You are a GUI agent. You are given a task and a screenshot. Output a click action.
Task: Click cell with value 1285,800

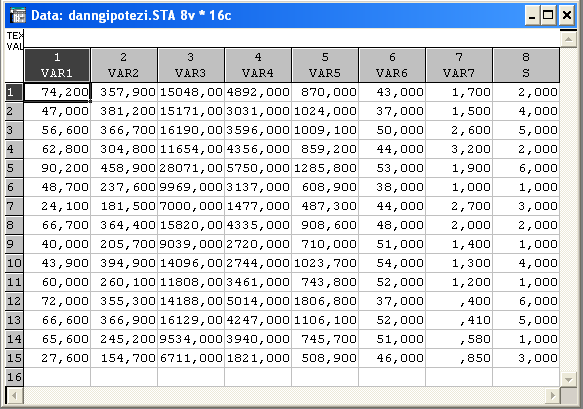pos(325,168)
